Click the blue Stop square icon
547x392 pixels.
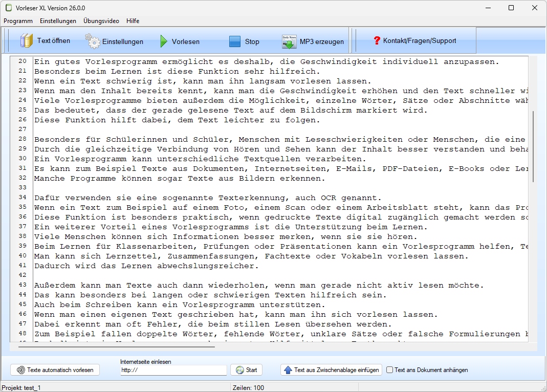click(x=235, y=41)
